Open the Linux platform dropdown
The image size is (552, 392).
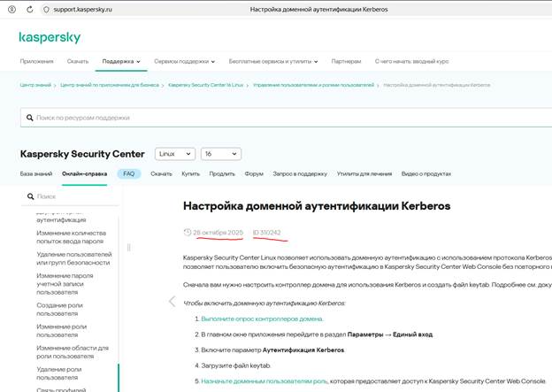tap(175, 154)
